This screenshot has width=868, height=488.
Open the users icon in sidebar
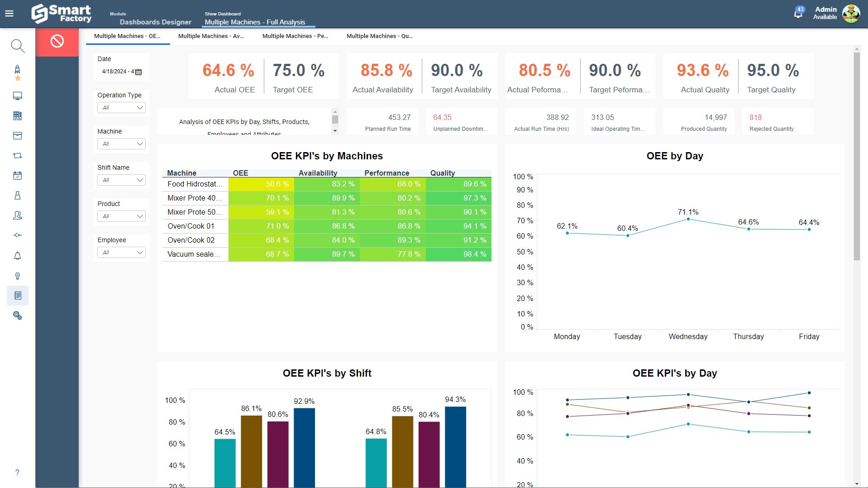[17, 215]
